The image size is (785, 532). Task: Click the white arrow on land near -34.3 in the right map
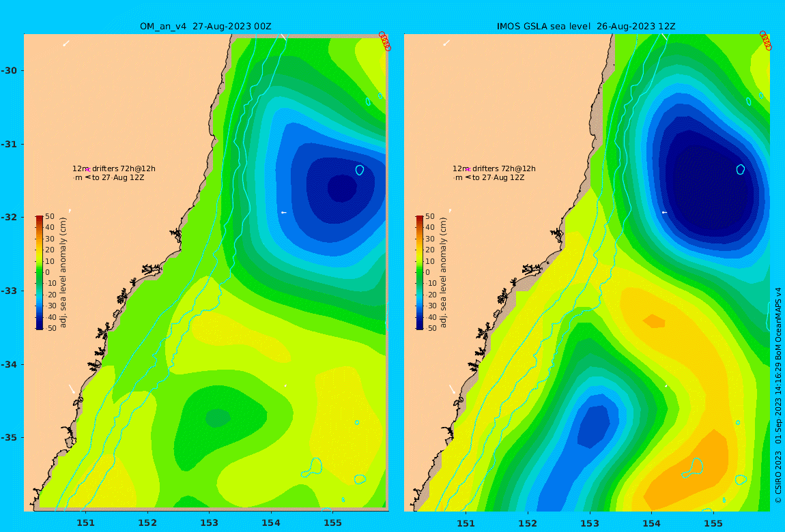pyautogui.click(x=453, y=389)
